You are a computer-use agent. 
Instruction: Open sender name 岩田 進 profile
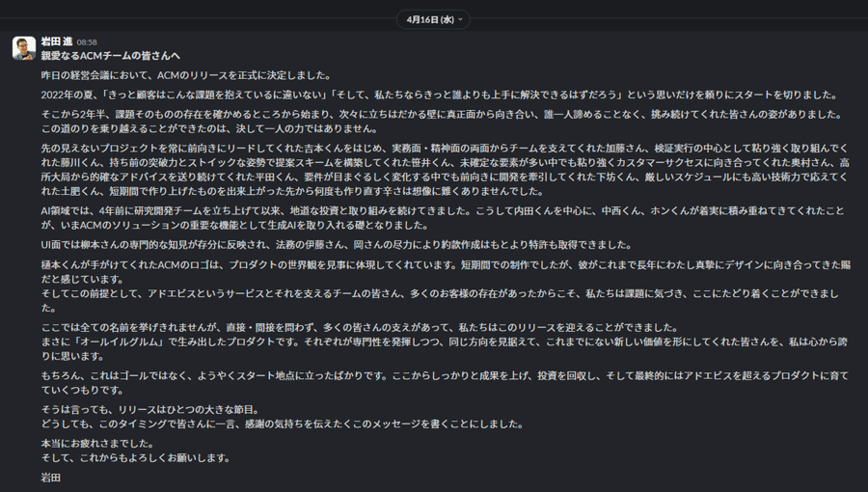57,41
